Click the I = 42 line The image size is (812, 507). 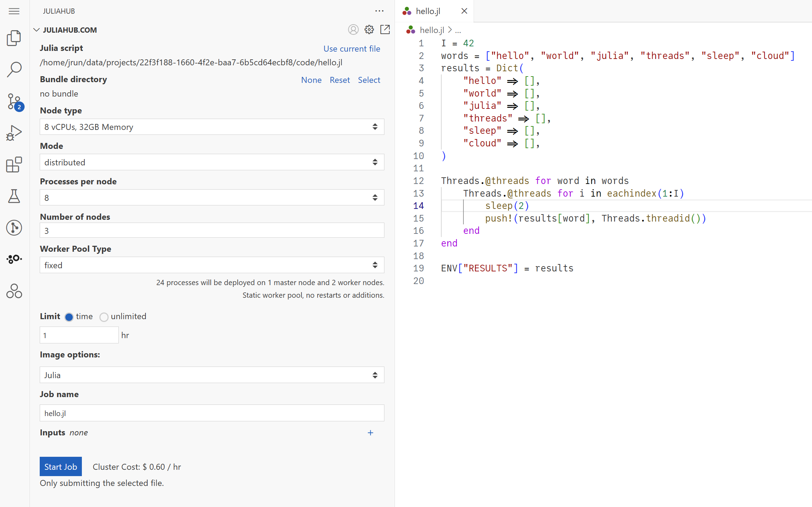click(x=457, y=43)
